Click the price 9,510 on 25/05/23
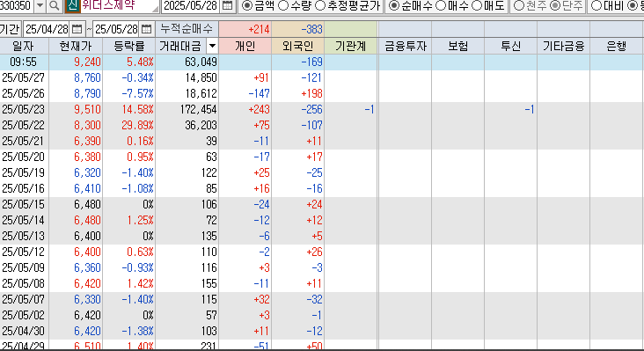The width and height of the screenshot is (644, 351). tap(87, 110)
